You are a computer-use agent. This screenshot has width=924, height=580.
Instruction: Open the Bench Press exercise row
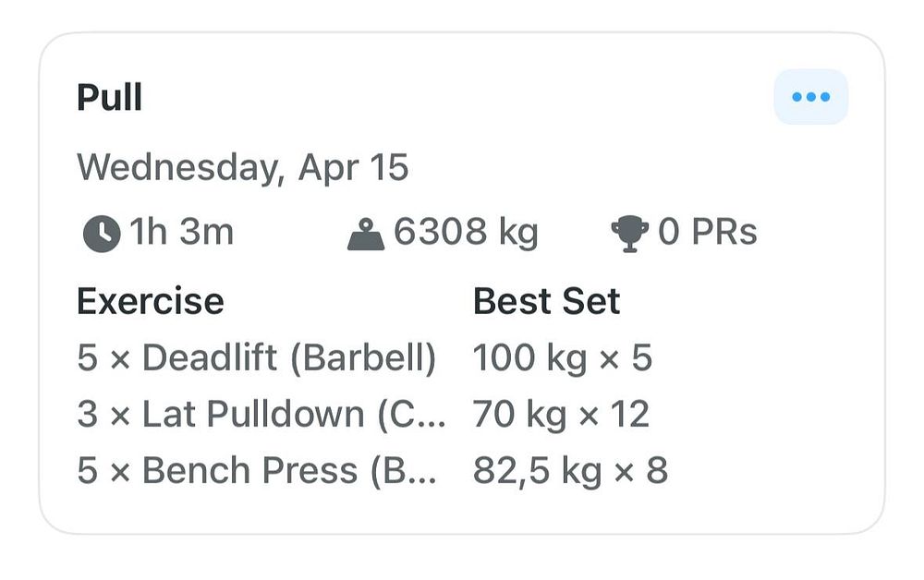click(257, 470)
